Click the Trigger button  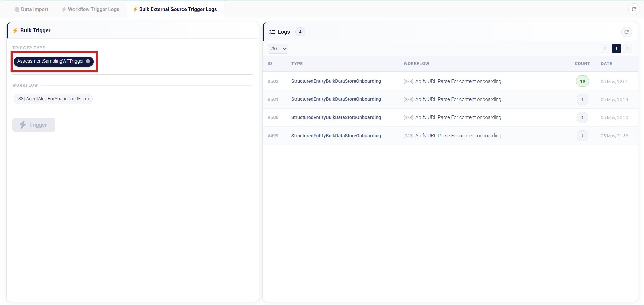[x=34, y=125]
